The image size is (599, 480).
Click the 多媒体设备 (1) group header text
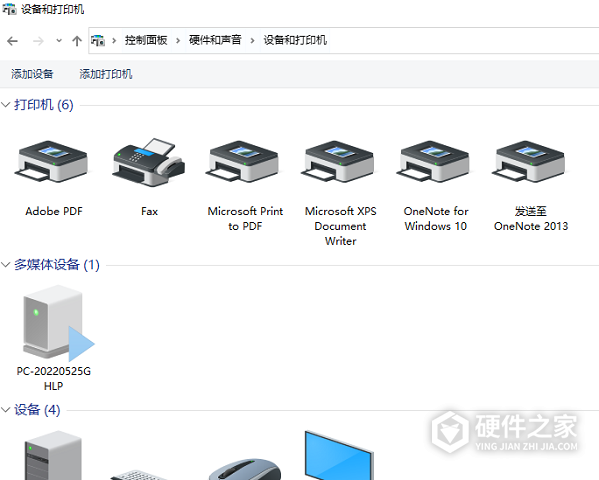point(57,264)
